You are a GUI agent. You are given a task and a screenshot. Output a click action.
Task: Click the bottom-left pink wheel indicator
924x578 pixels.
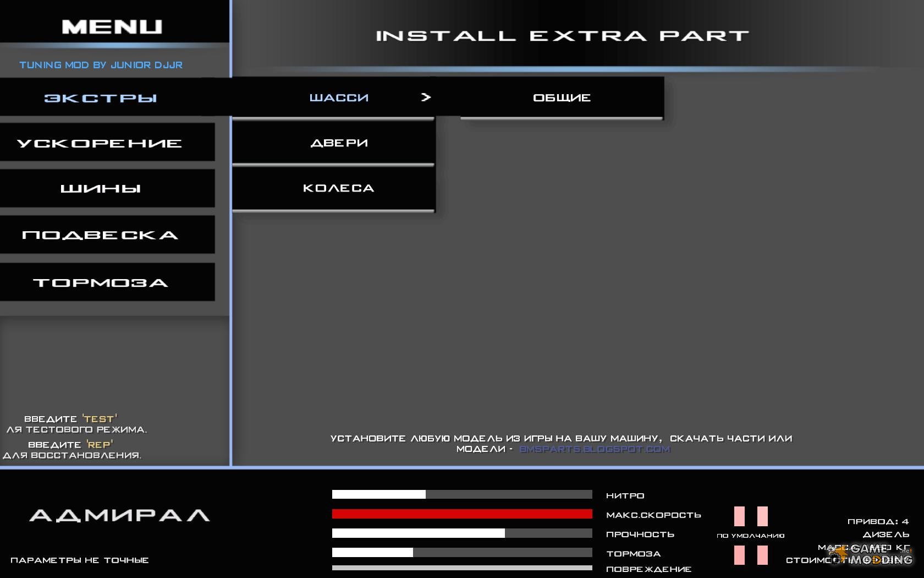tap(739, 555)
